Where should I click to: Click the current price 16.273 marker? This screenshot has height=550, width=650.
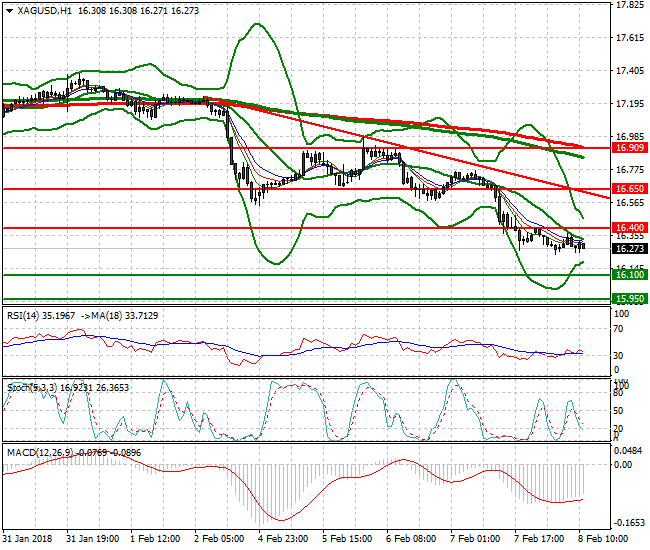click(x=628, y=248)
